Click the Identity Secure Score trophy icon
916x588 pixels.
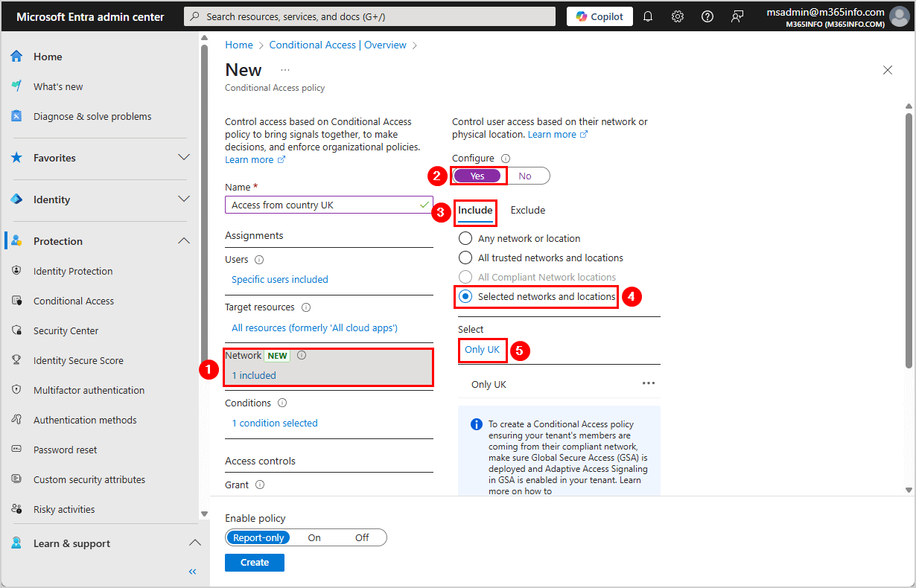16,360
